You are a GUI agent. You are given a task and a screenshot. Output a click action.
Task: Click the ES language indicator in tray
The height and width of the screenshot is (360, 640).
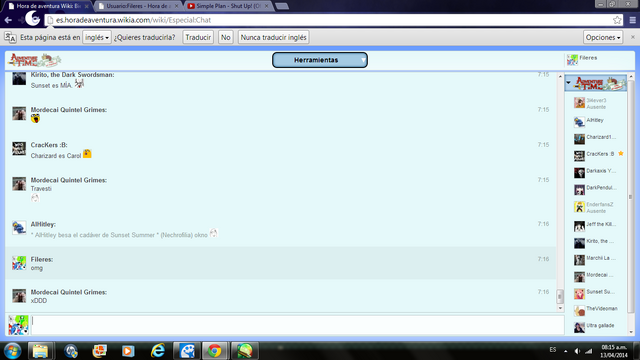point(553,350)
